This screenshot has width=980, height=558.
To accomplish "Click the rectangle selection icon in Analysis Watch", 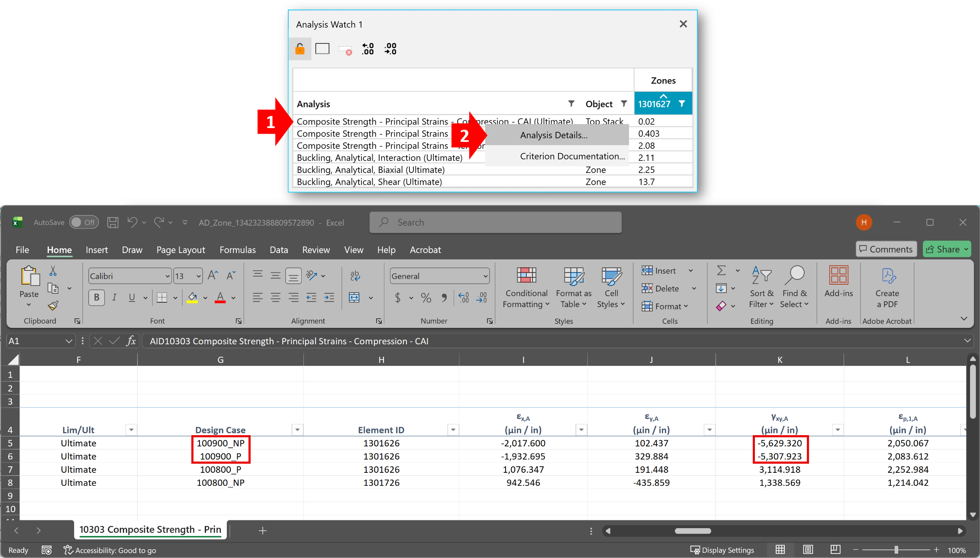I will [x=322, y=49].
